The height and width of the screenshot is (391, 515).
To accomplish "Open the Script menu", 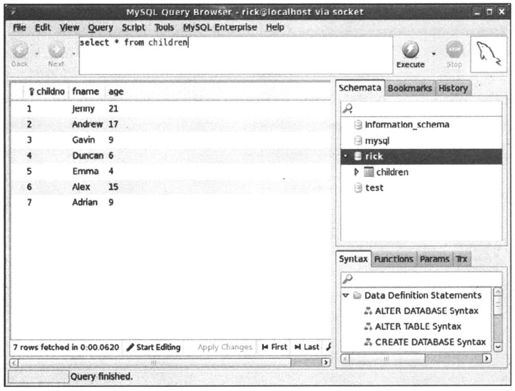I will [133, 28].
